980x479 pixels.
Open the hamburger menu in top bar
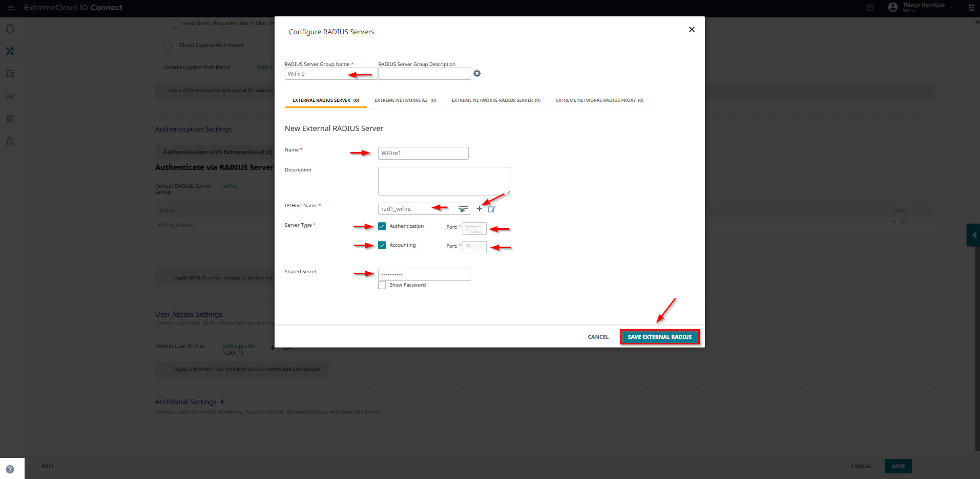tap(11, 8)
